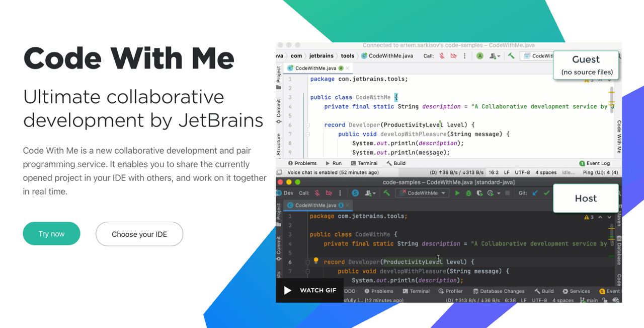644x328 pixels.
Task: Toggle camera off icon in Host window
Action: pos(329,193)
